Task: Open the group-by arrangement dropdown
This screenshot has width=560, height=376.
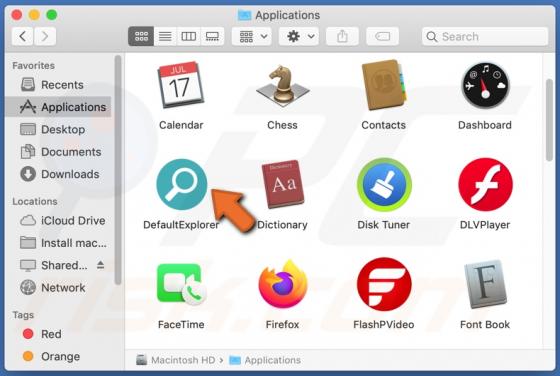Action: click(252, 36)
